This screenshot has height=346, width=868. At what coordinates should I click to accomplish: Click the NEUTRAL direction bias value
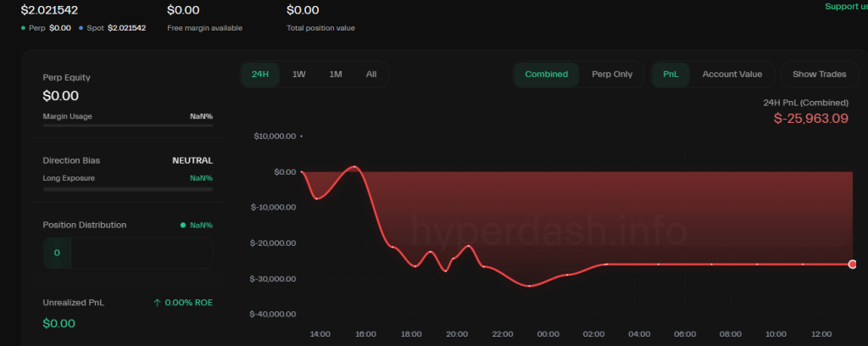[192, 160]
